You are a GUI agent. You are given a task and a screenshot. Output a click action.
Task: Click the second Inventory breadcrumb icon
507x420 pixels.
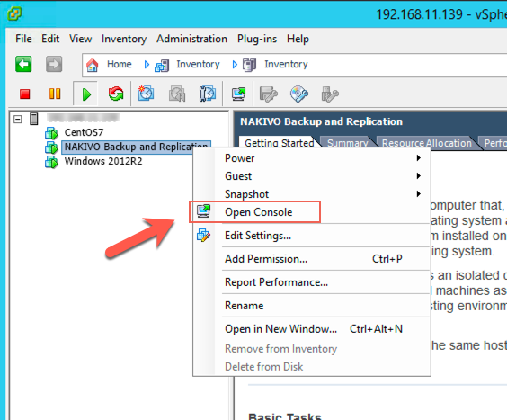coord(249,65)
